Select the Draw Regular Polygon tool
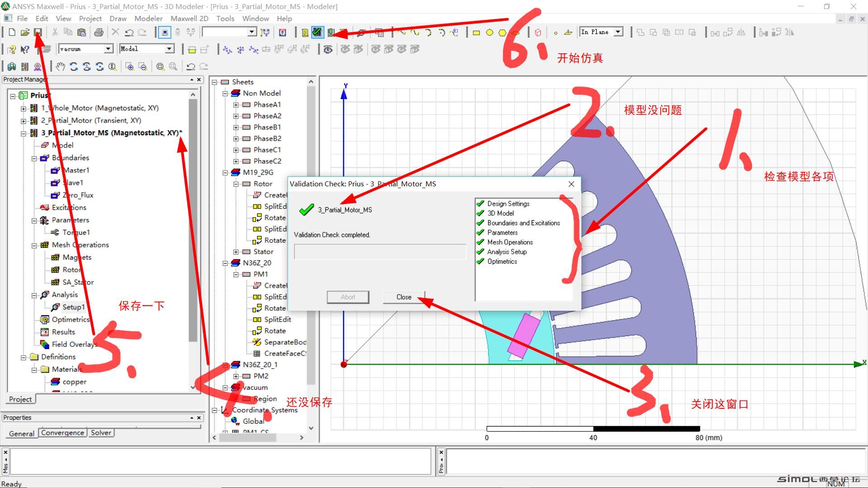Image resolution: width=868 pixels, height=488 pixels. point(502,33)
